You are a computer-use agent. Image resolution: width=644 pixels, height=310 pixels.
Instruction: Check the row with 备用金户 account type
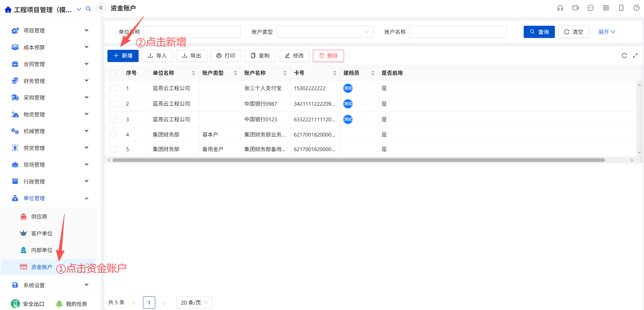(x=114, y=149)
